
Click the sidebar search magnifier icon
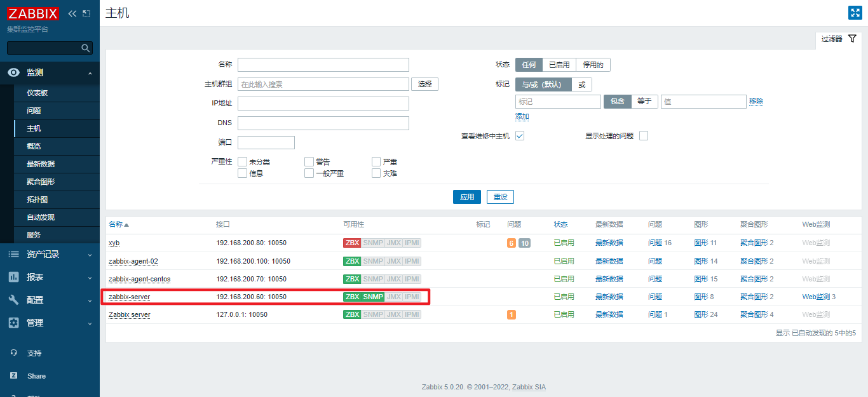(86, 48)
